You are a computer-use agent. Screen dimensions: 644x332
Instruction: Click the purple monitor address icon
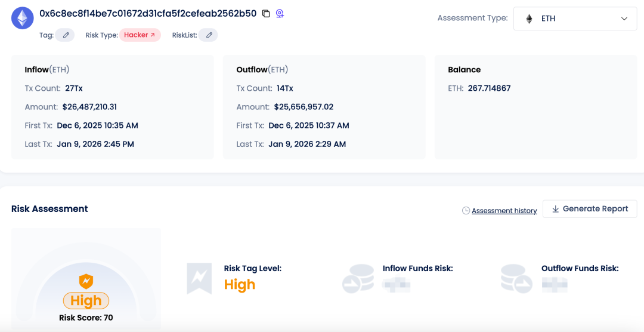pyautogui.click(x=279, y=14)
